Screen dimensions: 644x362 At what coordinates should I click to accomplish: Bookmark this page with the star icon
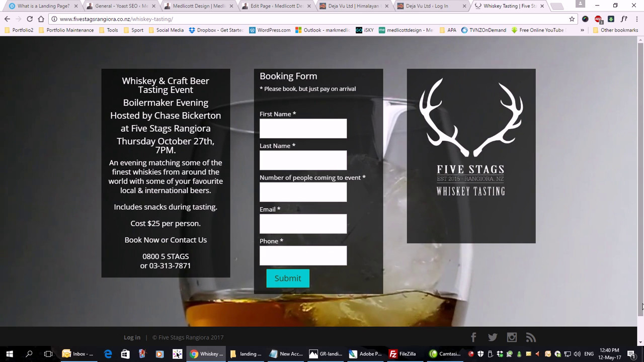point(572,19)
